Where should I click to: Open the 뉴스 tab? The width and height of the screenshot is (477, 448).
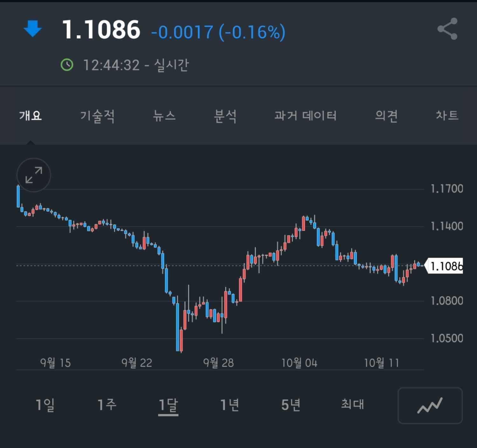point(164,116)
